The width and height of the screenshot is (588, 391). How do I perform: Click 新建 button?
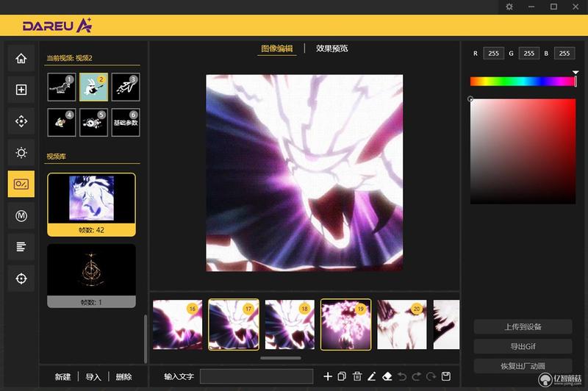point(62,377)
